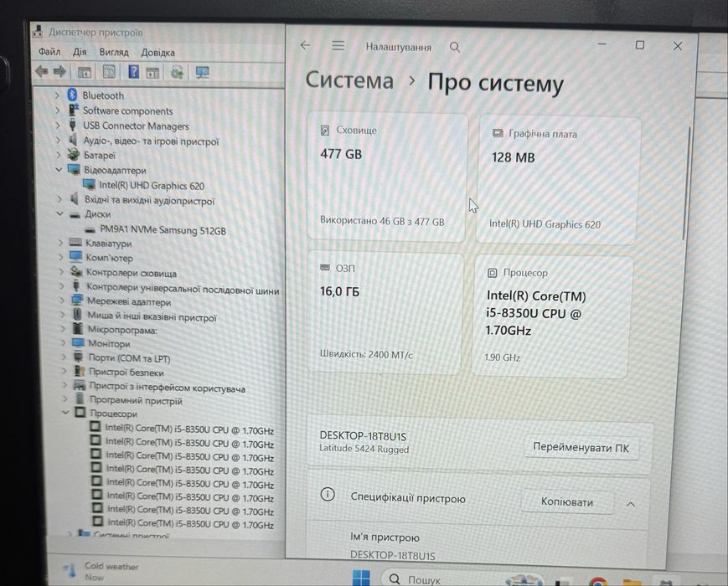Expand the Bluetooth node
This screenshot has height=586, width=728.
pyautogui.click(x=57, y=95)
